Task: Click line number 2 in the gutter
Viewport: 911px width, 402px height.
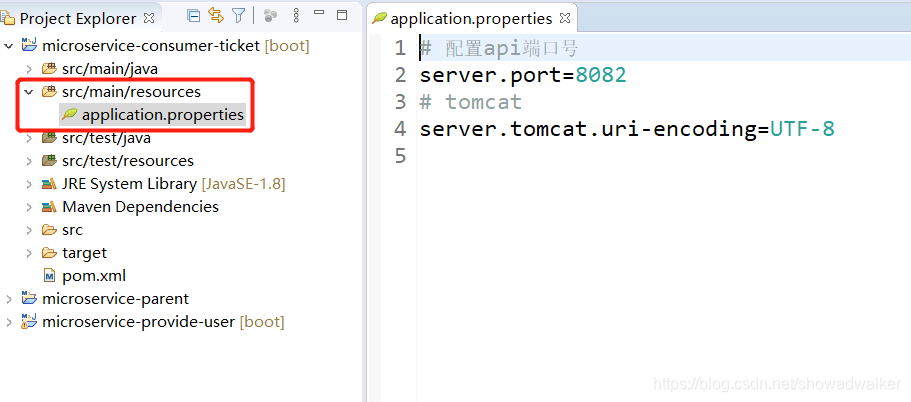Action: click(x=400, y=76)
